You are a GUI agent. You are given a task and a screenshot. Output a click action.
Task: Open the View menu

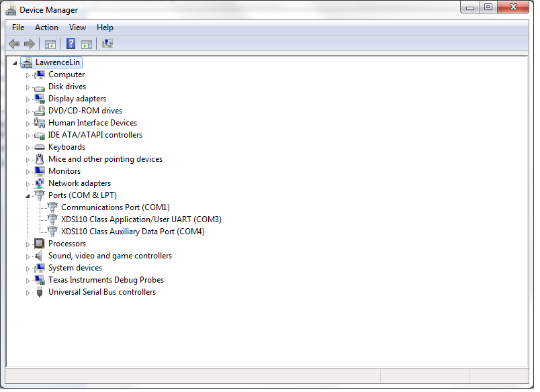click(77, 28)
